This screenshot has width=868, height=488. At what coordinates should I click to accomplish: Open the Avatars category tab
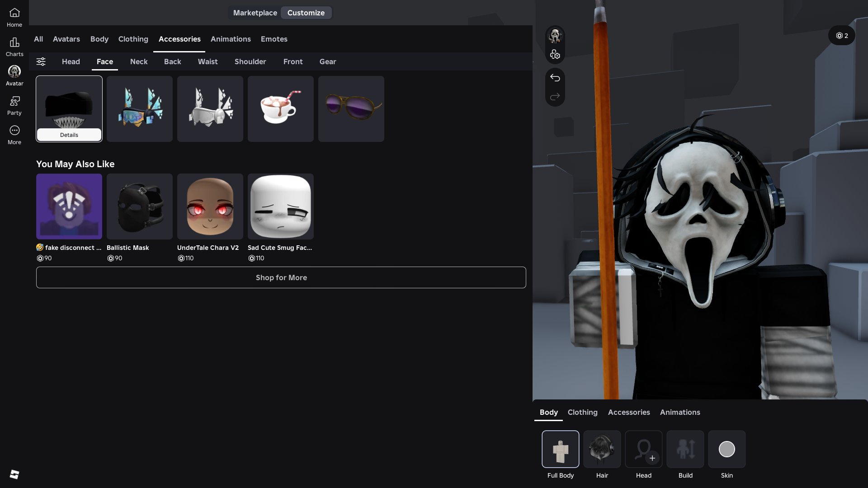click(x=66, y=39)
